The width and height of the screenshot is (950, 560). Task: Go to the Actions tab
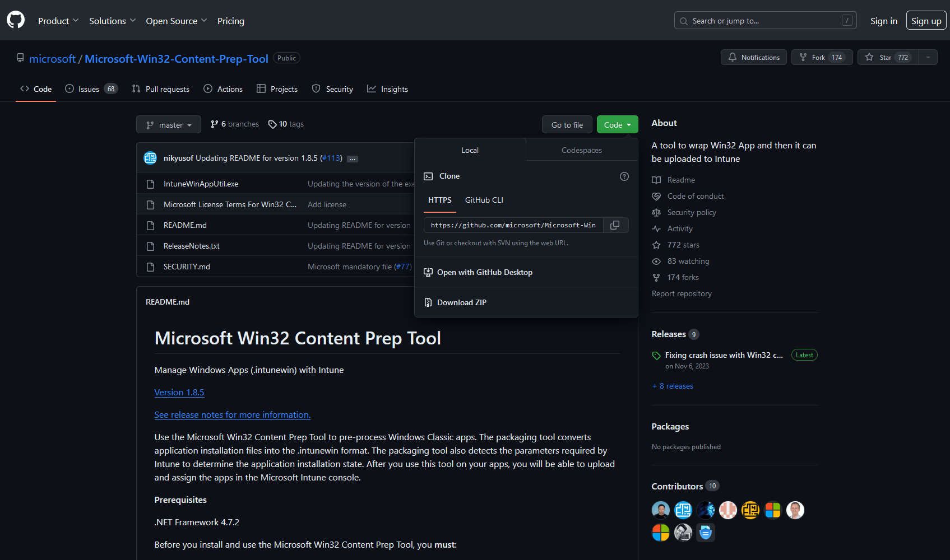223,89
